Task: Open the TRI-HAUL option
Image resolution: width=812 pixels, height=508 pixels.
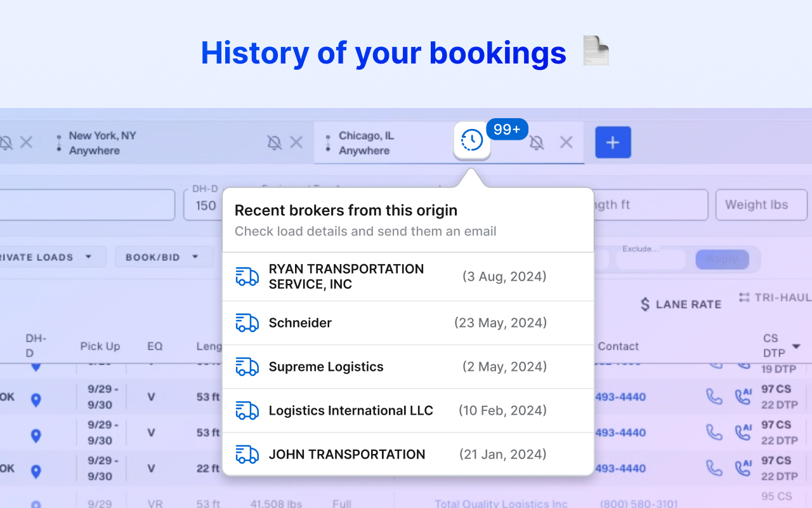Action: tap(775, 297)
